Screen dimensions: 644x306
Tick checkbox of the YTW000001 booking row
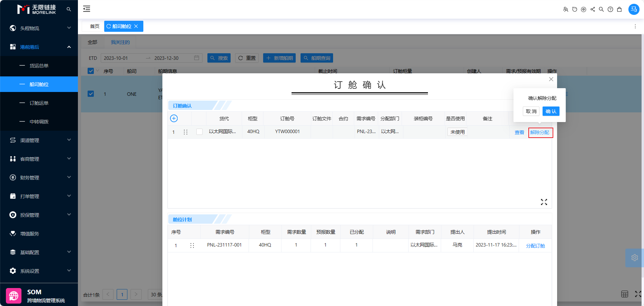(199, 132)
